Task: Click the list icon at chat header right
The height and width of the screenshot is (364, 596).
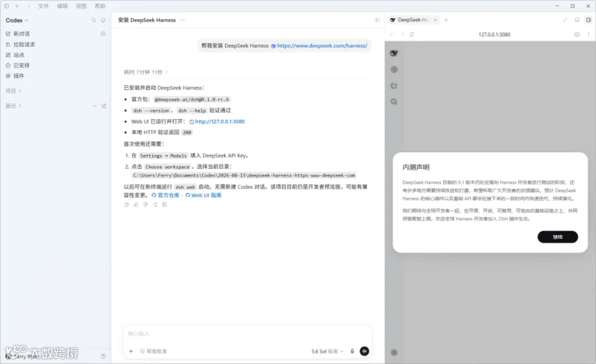Action: pos(377,20)
